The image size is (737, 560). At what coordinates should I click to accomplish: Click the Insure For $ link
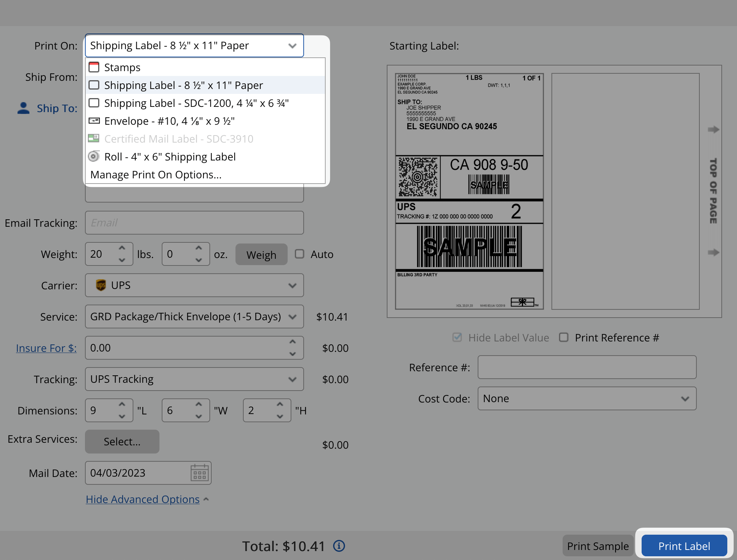(46, 348)
